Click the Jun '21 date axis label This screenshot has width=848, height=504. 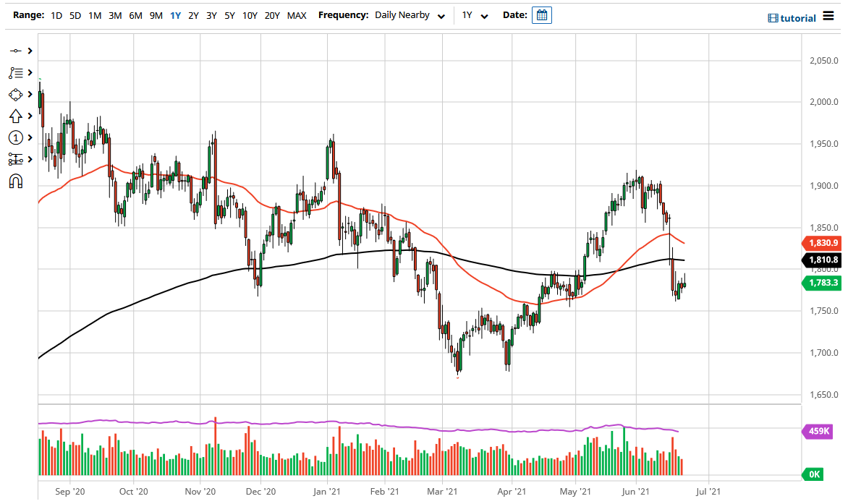coord(635,492)
